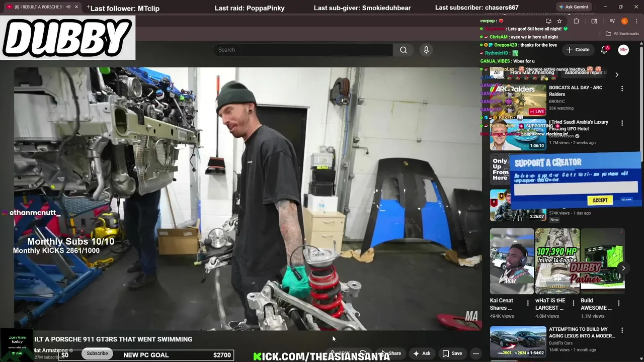Open the Luxury Floating UFO Hotel title
Viewport: 644px width, 362px height.
(579, 125)
